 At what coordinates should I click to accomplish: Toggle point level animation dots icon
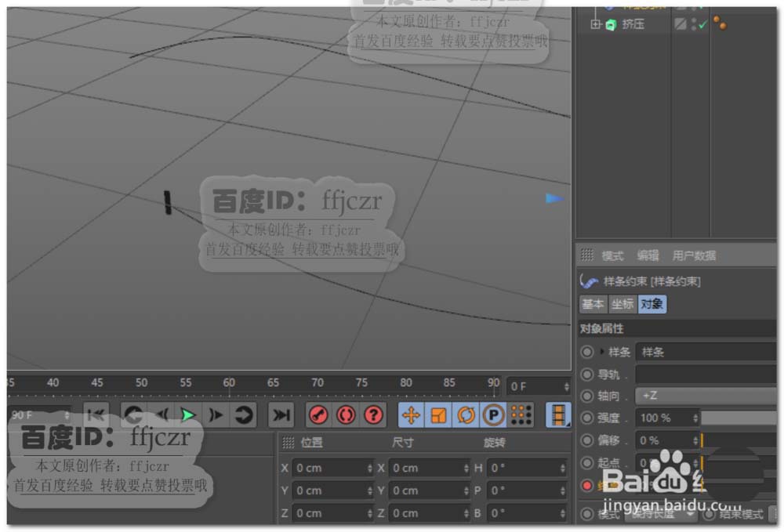tap(521, 414)
